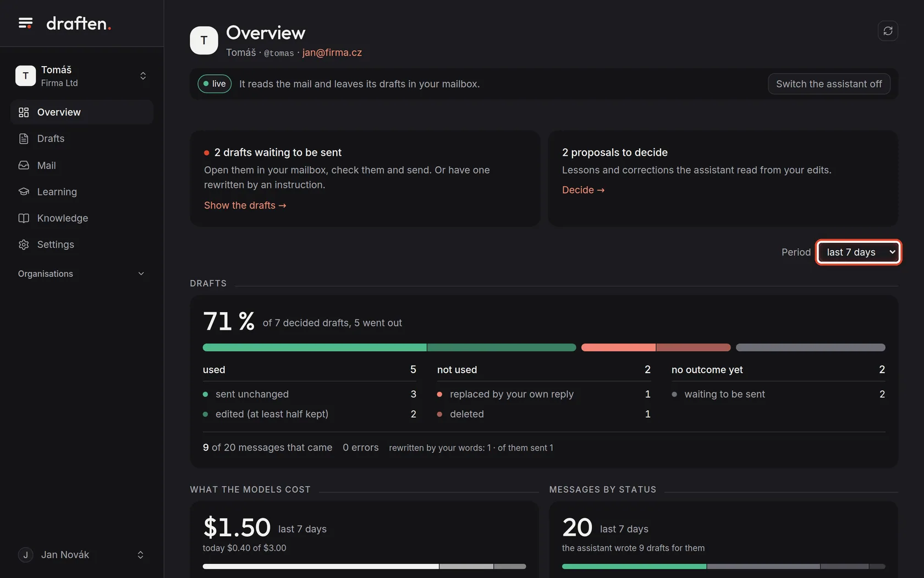Viewport: 924px width, 578px height.
Task: Click the 71 % figure
Action: click(x=229, y=321)
